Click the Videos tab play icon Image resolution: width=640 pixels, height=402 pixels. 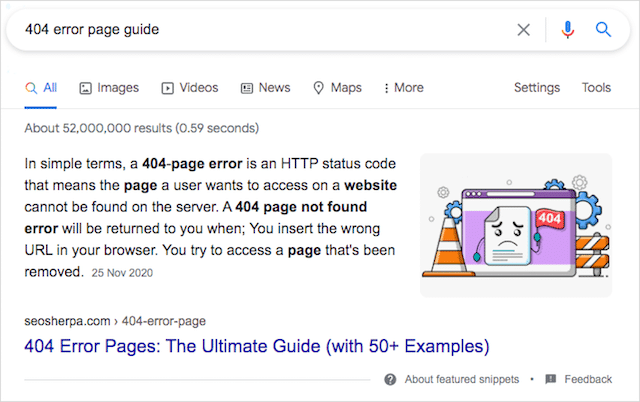pos(168,88)
